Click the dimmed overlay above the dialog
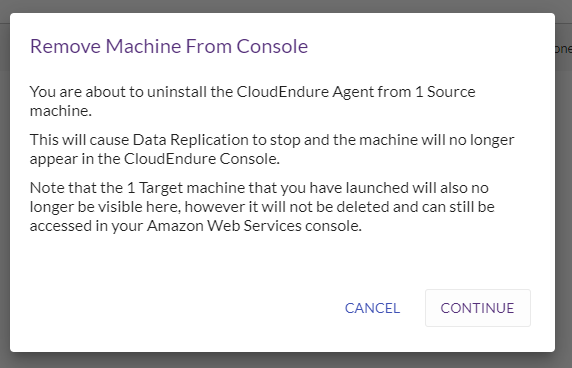The image size is (572, 368). pyautogui.click(x=286, y=5)
